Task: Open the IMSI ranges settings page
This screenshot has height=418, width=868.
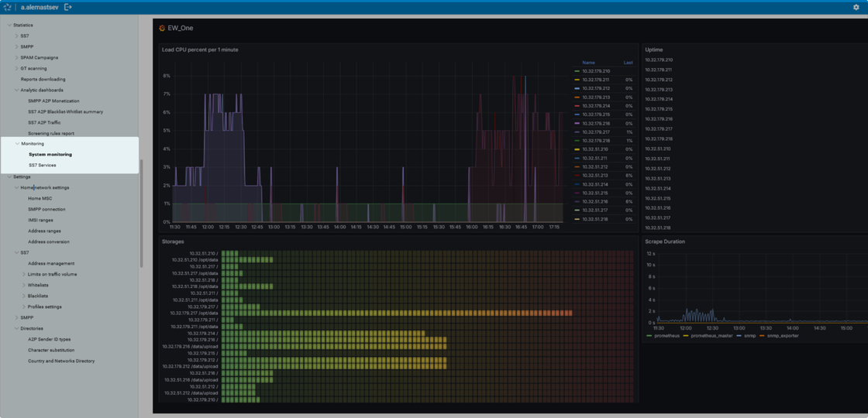Action: (41, 220)
